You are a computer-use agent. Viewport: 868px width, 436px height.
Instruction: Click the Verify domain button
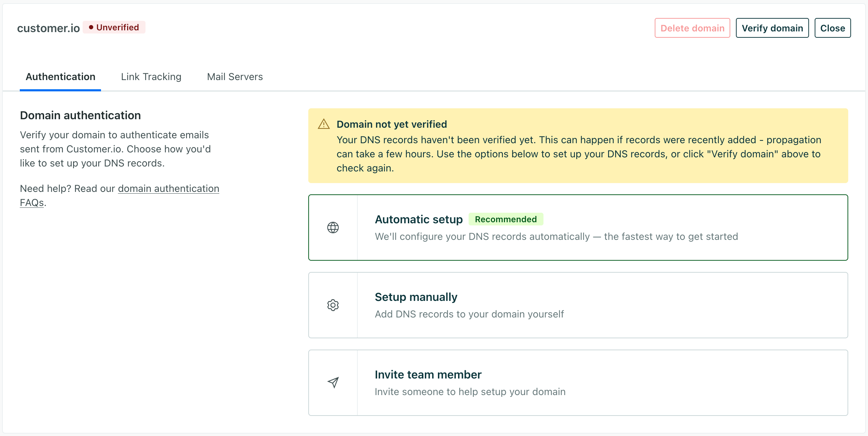click(x=772, y=28)
